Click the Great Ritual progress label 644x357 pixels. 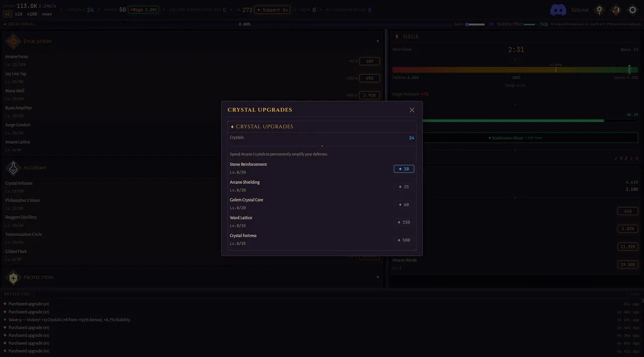(x=21, y=24)
